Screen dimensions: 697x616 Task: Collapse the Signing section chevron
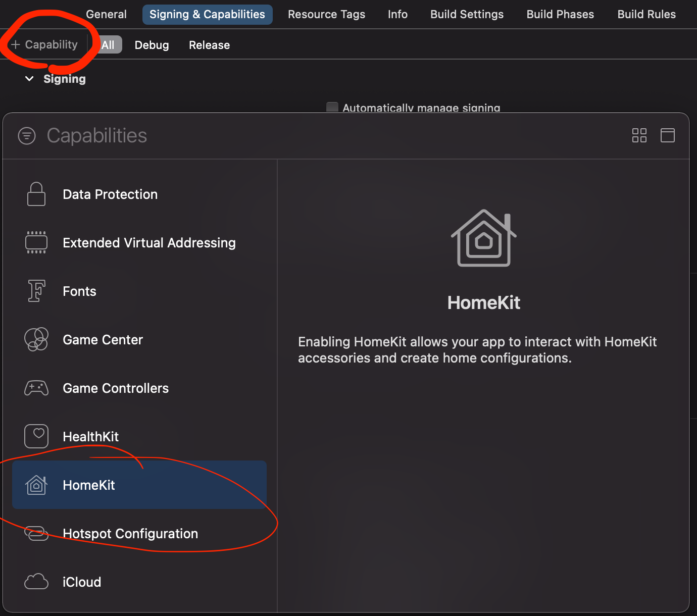point(29,79)
